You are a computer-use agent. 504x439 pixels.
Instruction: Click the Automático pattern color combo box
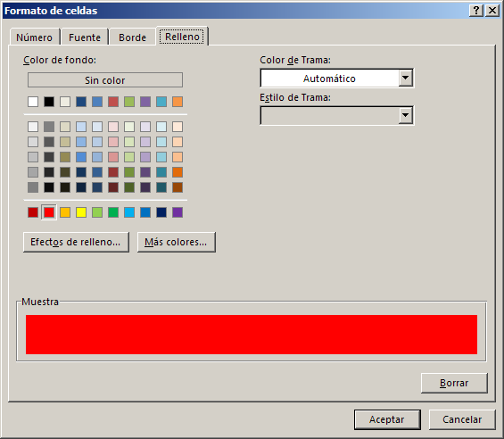coord(336,79)
